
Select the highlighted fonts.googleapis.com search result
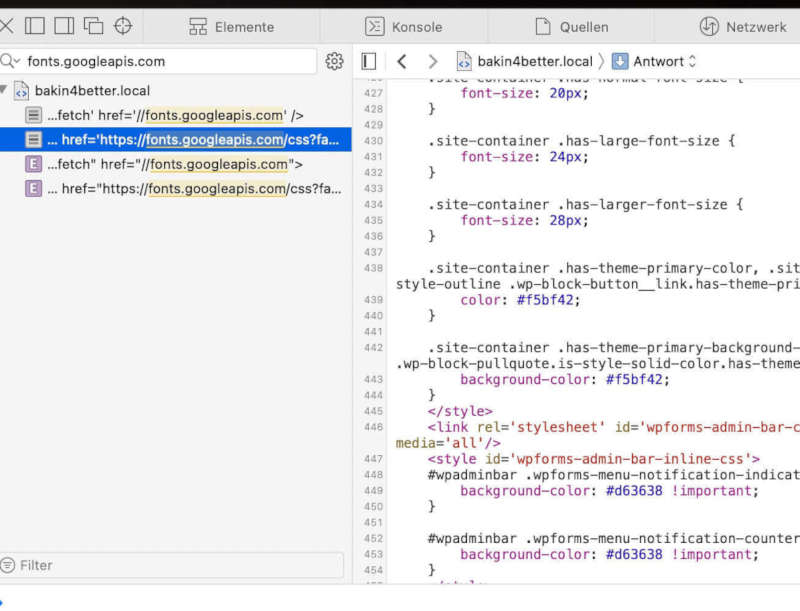pyautogui.click(x=180, y=140)
